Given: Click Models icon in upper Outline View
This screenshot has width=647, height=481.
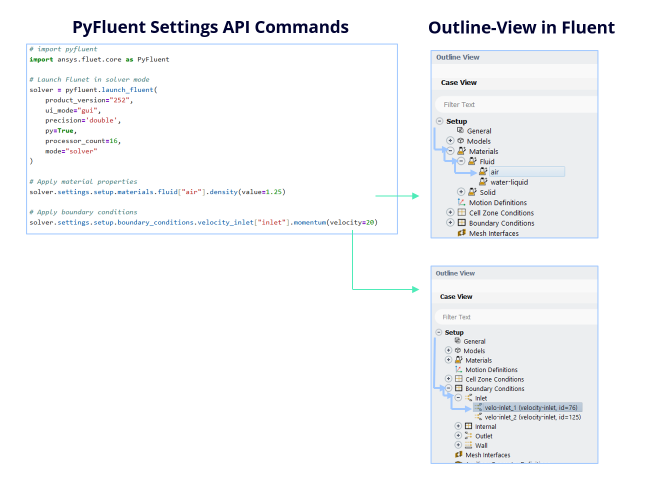Looking at the screenshot, I should pos(460,141).
